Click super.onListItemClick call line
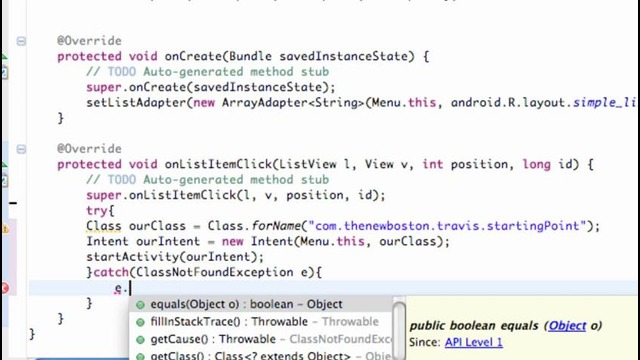The width and height of the screenshot is (640, 360). (236, 195)
